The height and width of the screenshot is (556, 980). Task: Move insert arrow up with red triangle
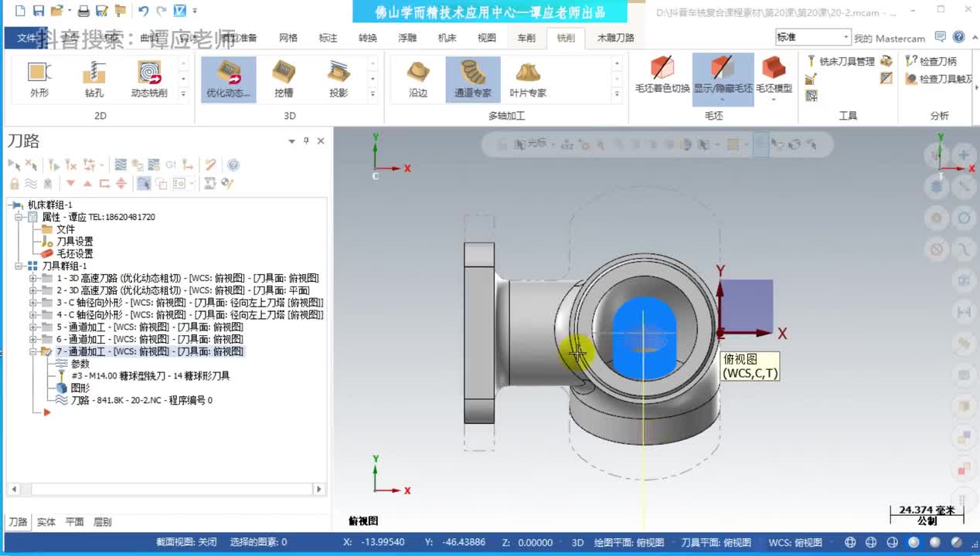pos(87,183)
